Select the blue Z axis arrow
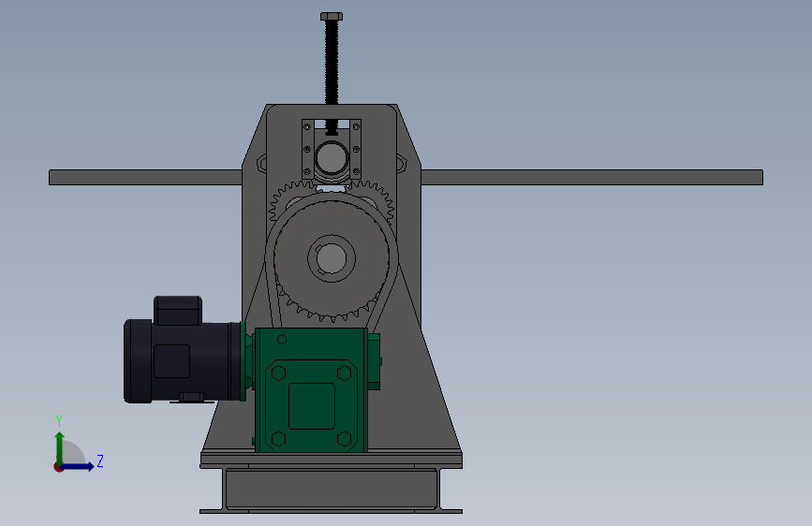812x526 pixels. [x=77, y=466]
